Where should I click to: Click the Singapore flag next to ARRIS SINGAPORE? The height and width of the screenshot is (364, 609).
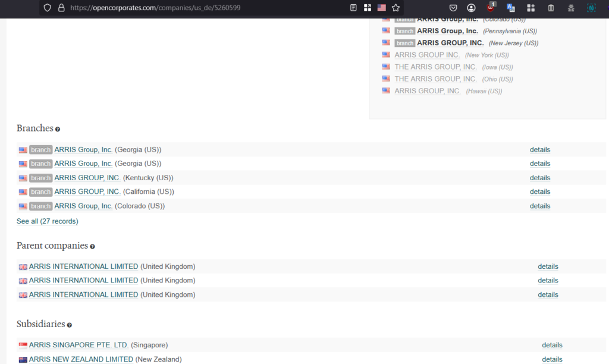click(x=23, y=345)
